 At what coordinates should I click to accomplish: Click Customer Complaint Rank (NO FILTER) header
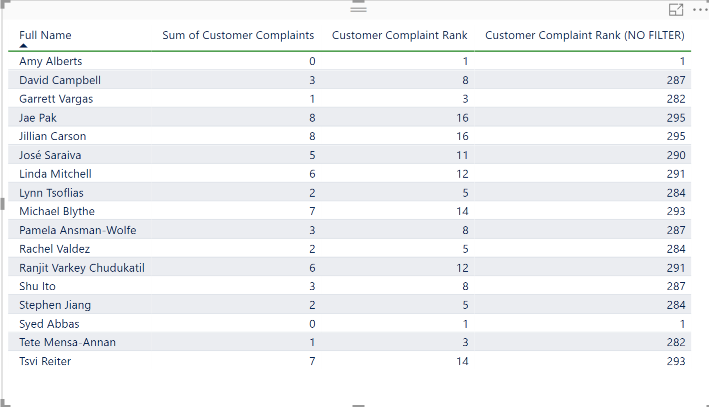coord(585,35)
